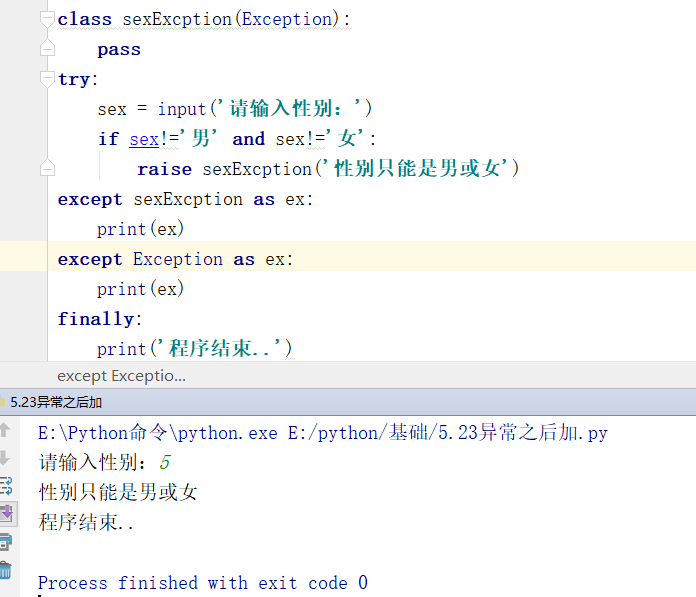Clear the console with the trash icon
The width and height of the screenshot is (696, 597).
point(5,570)
